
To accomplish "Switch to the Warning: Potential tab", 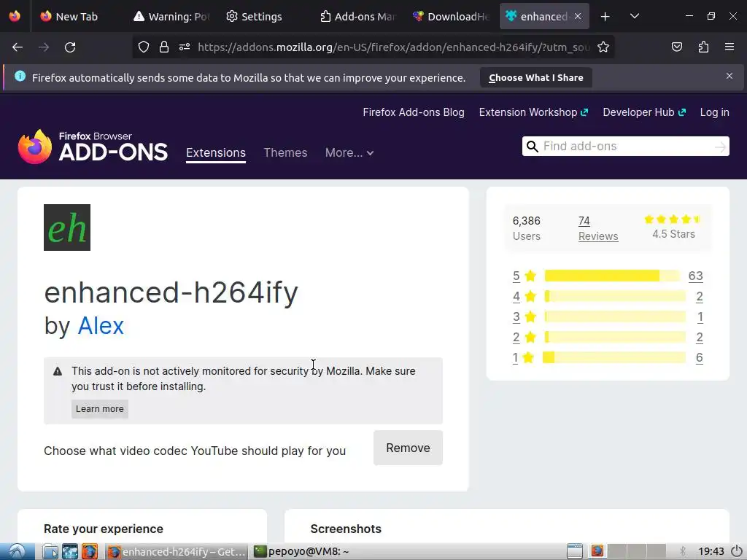I will click(x=171, y=17).
